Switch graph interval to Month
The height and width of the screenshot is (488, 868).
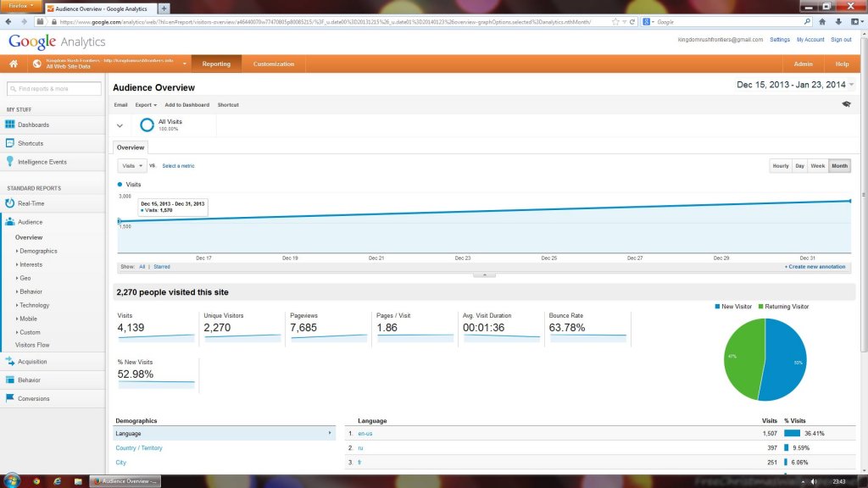click(x=839, y=166)
